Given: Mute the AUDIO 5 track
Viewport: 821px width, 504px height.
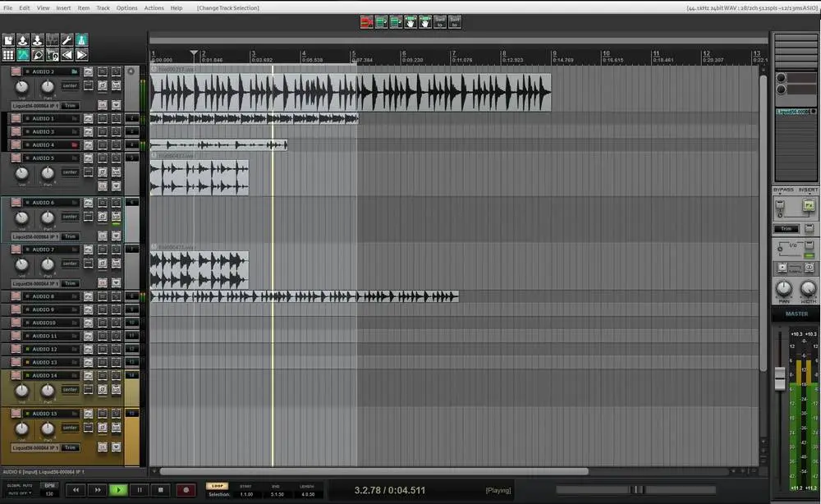Looking at the screenshot, I should pos(103,158).
